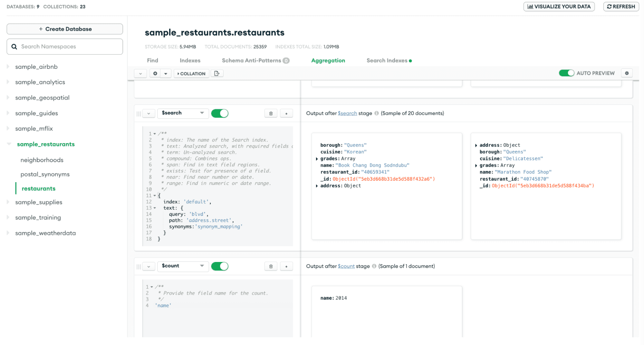Viewport: 644px width, 345px height.
Task: Click the info icon next to $search stage output
Action: (376, 113)
